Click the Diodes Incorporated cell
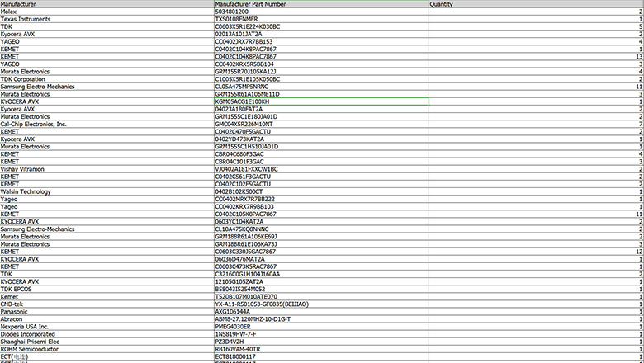The image size is (644, 363). (x=107, y=333)
